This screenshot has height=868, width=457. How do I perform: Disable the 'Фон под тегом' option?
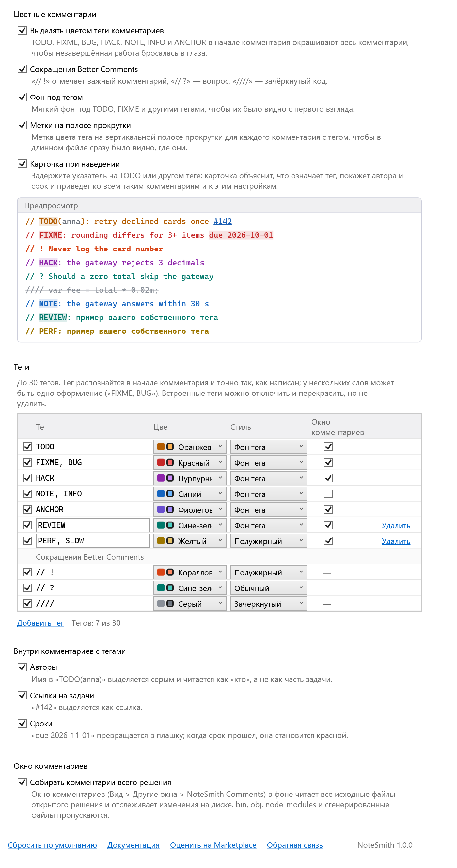pos(22,97)
